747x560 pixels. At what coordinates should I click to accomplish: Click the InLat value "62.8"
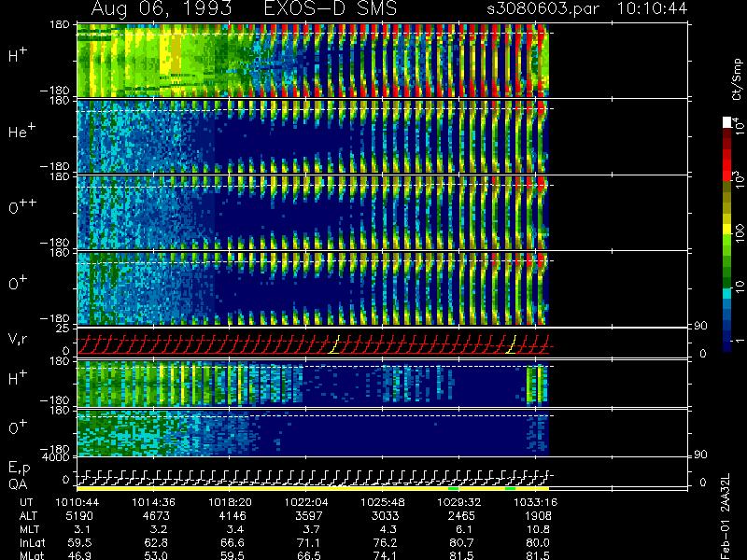156,542
